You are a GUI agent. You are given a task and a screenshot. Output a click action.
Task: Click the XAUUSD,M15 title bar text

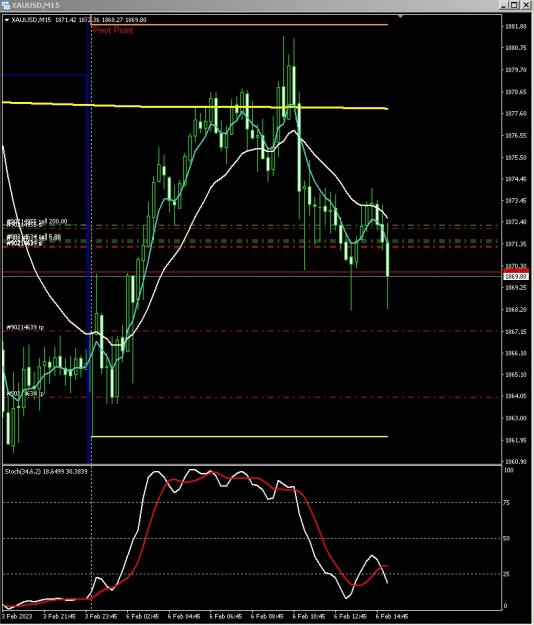coord(36,5)
